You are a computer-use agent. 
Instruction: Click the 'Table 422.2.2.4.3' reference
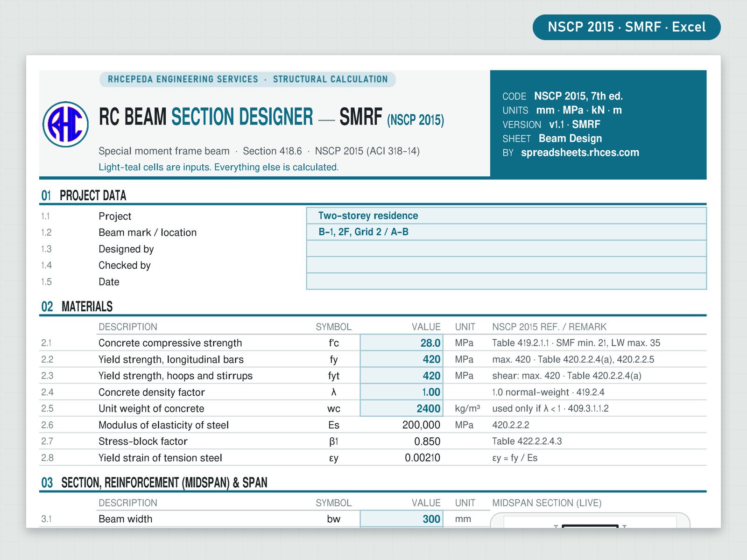point(527,441)
